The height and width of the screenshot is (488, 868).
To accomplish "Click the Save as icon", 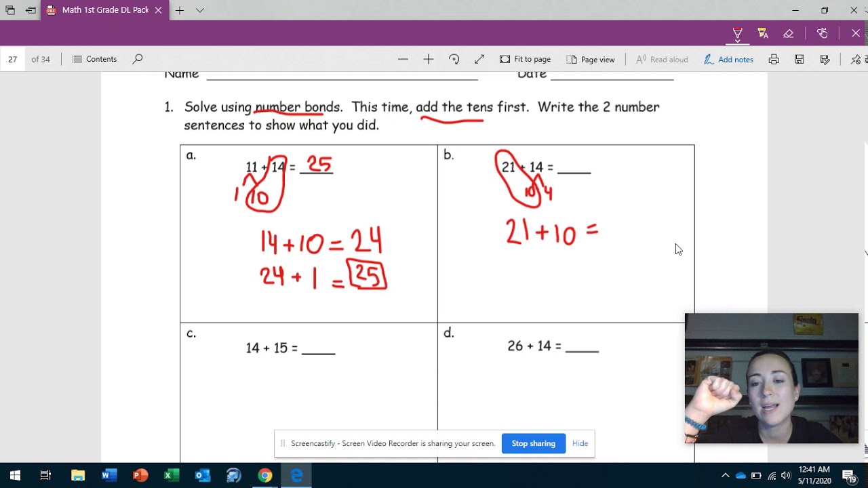I will point(825,59).
